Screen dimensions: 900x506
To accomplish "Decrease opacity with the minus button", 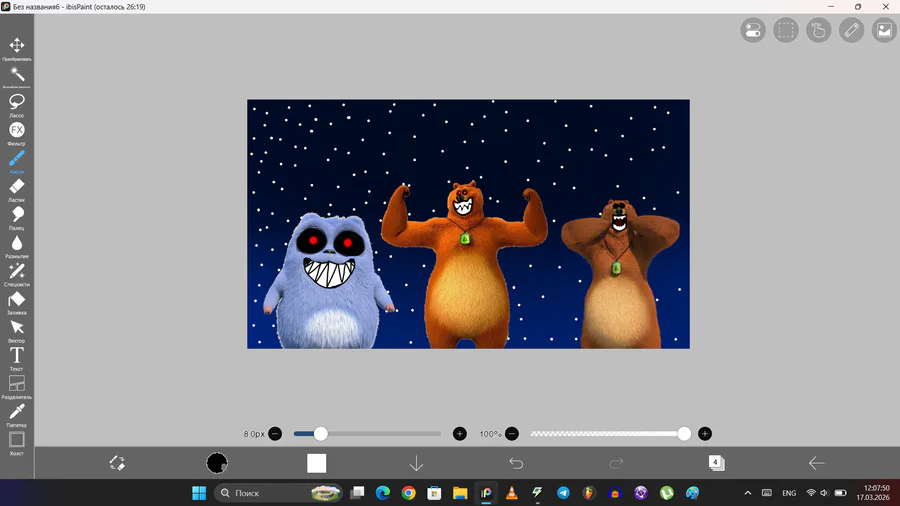I will [x=512, y=434].
